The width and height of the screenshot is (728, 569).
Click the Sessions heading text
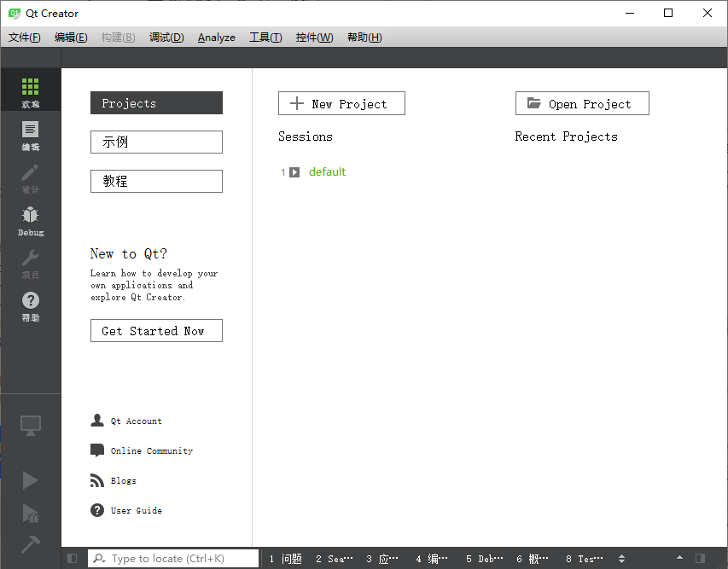(306, 136)
